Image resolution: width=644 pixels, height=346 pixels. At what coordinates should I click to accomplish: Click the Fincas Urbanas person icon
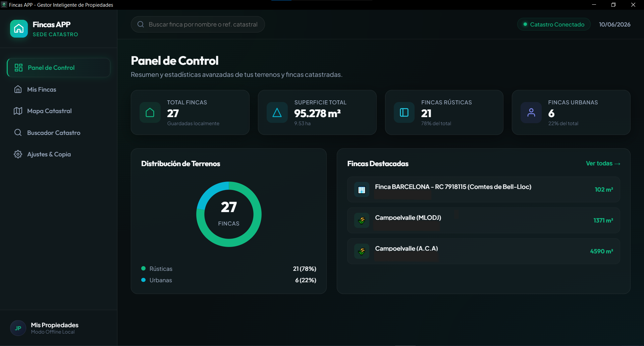click(x=531, y=112)
